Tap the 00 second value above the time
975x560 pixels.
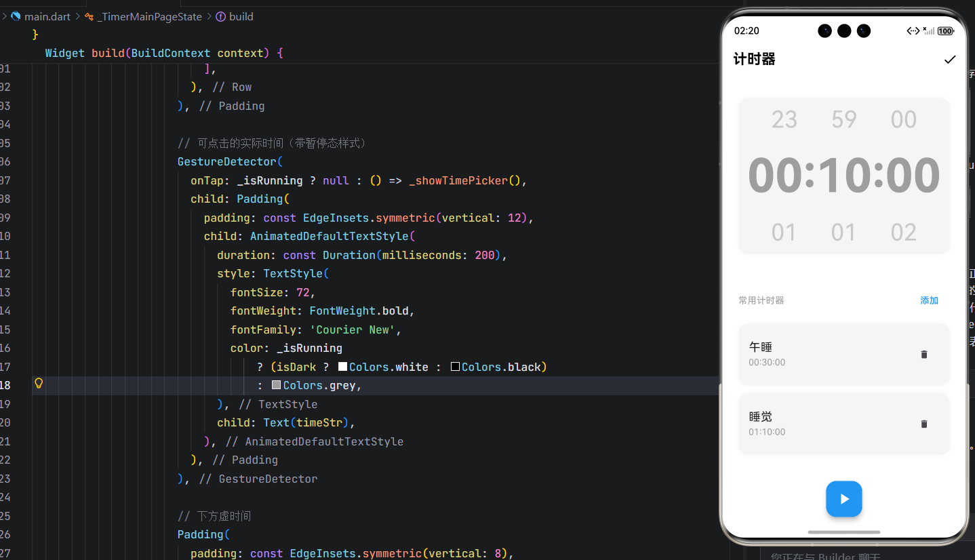[x=904, y=120]
